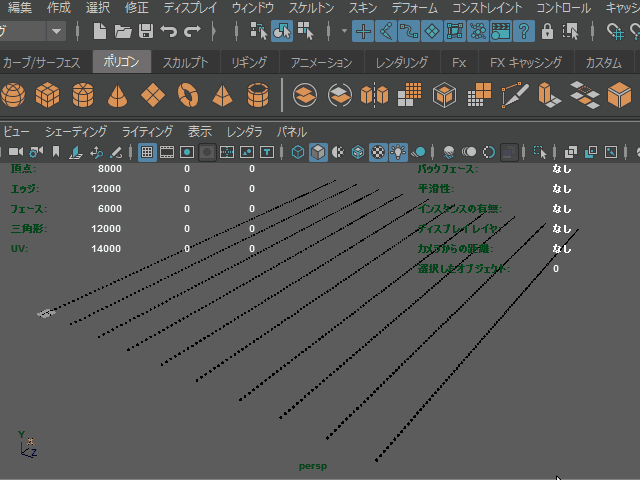This screenshot has height=480, width=640.
Task: Select by hierarchy mode icon
Action: [259, 31]
